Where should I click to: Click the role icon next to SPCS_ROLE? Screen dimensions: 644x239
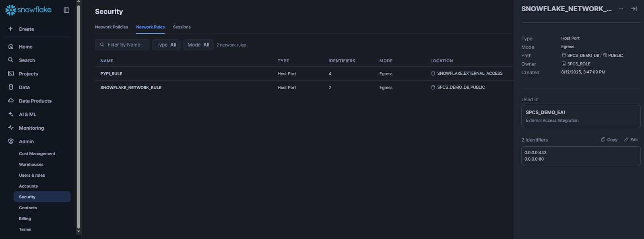[564, 64]
